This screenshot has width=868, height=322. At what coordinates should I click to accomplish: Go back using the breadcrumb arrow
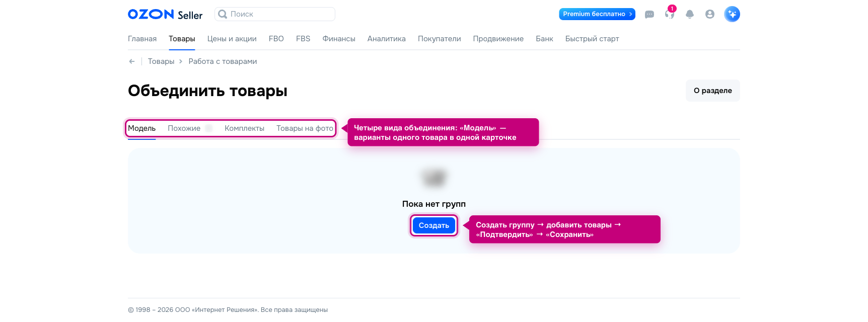click(x=132, y=61)
